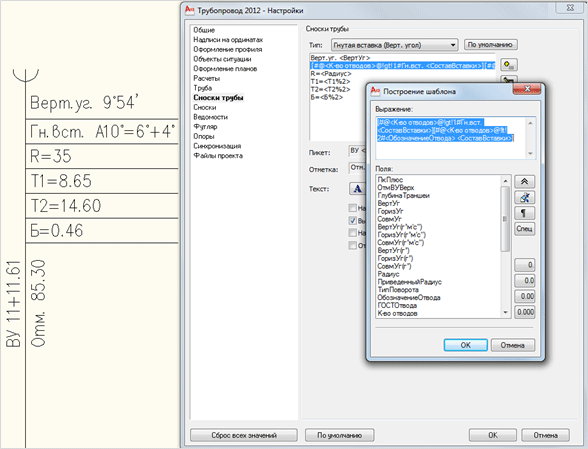
Task: Apply the '0' number format button
Action: click(x=524, y=265)
